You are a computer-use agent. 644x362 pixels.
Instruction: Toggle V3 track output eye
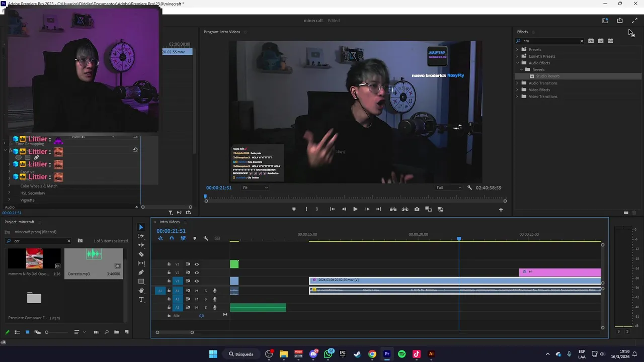197,264
